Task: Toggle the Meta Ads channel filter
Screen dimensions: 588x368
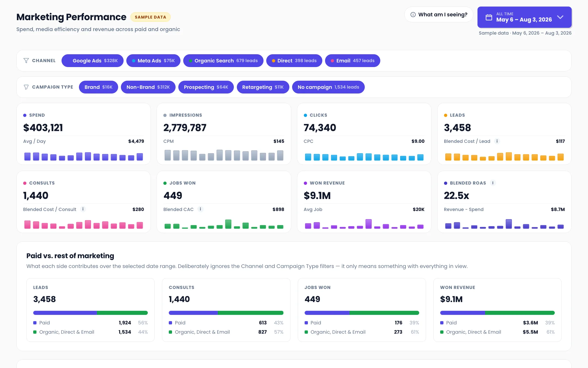Action: tap(153, 61)
